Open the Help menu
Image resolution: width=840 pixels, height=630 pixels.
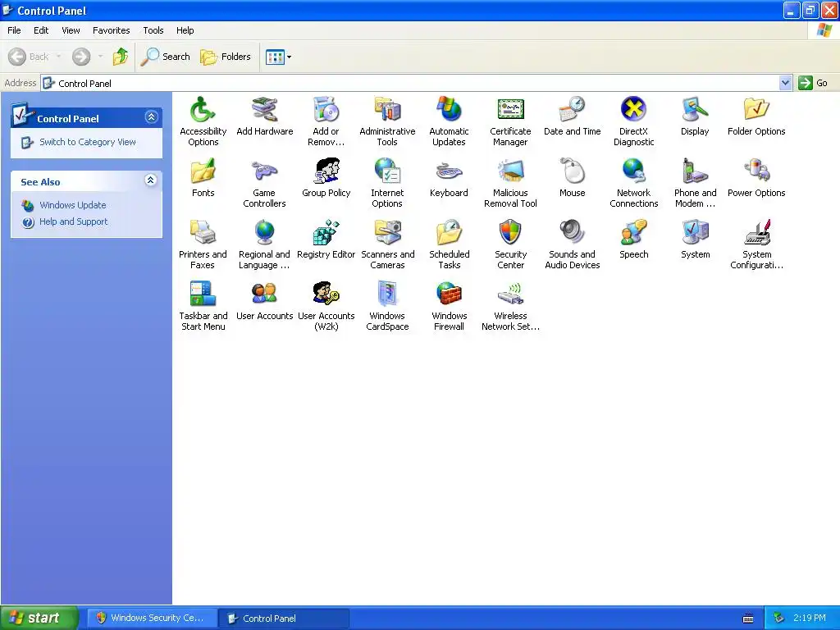click(x=185, y=30)
